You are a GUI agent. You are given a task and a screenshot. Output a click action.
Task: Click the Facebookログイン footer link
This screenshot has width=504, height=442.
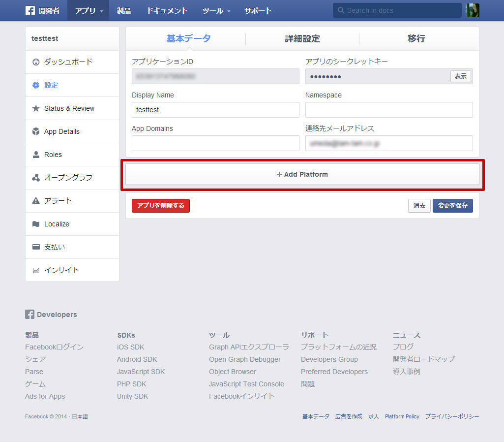pyautogui.click(x=54, y=347)
